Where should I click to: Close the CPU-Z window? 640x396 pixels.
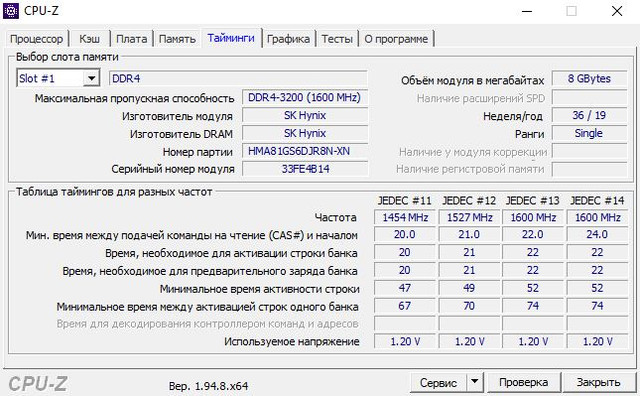[617, 11]
